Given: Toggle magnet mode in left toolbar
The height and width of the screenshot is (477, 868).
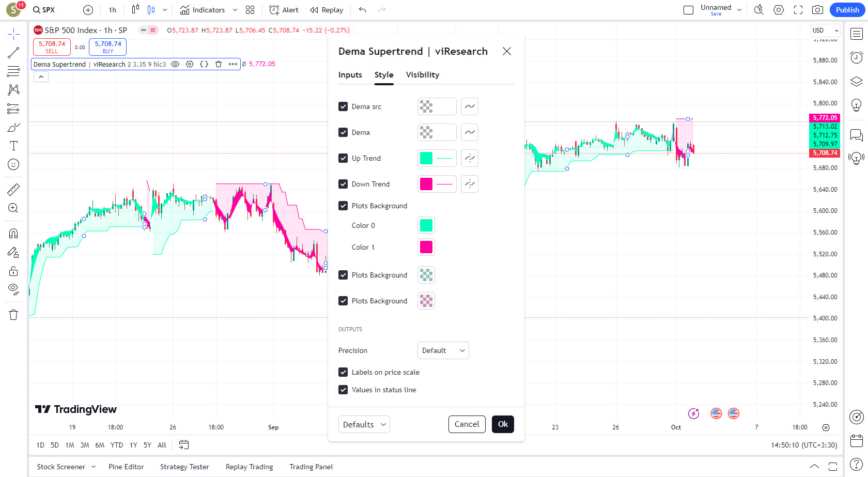Looking at the screenshot, I should (x=13, y=234).
